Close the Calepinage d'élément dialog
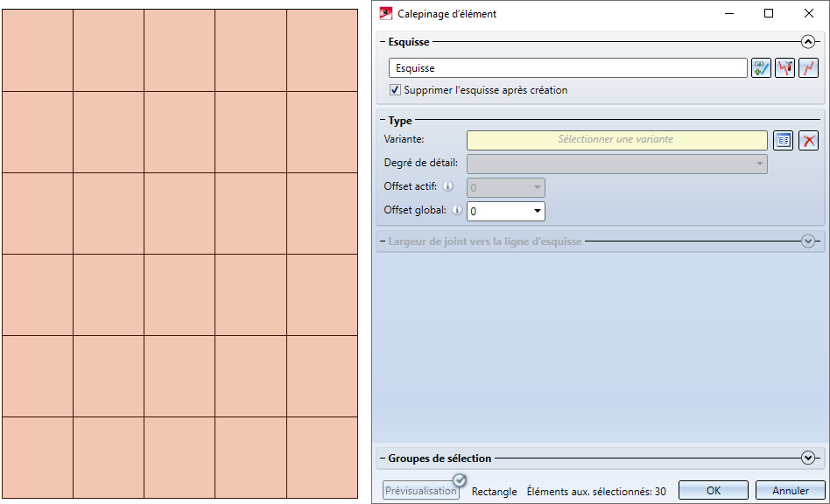This screenshot has height=504, width=830. [x=808, y=13]
